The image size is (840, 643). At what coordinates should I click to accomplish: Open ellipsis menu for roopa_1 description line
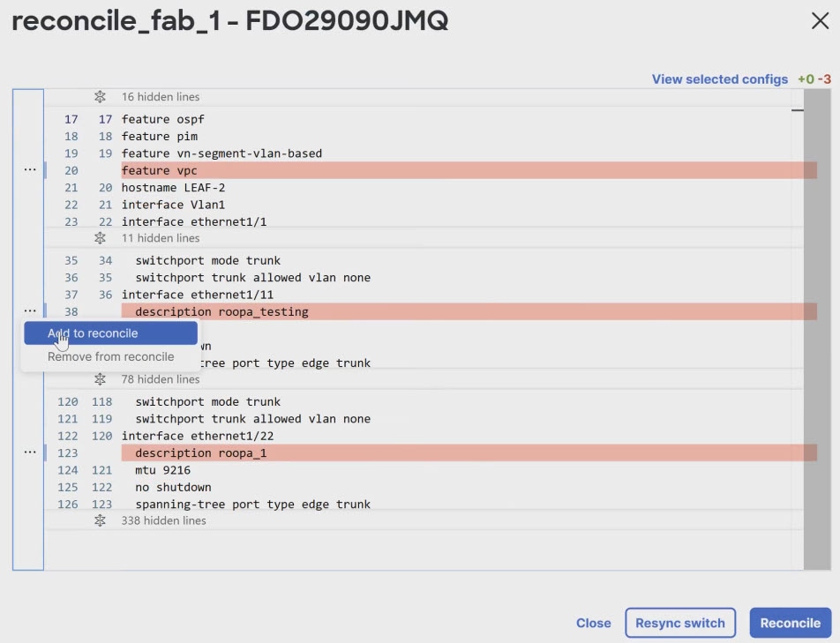pyautogui.click(x=30, y=452)
